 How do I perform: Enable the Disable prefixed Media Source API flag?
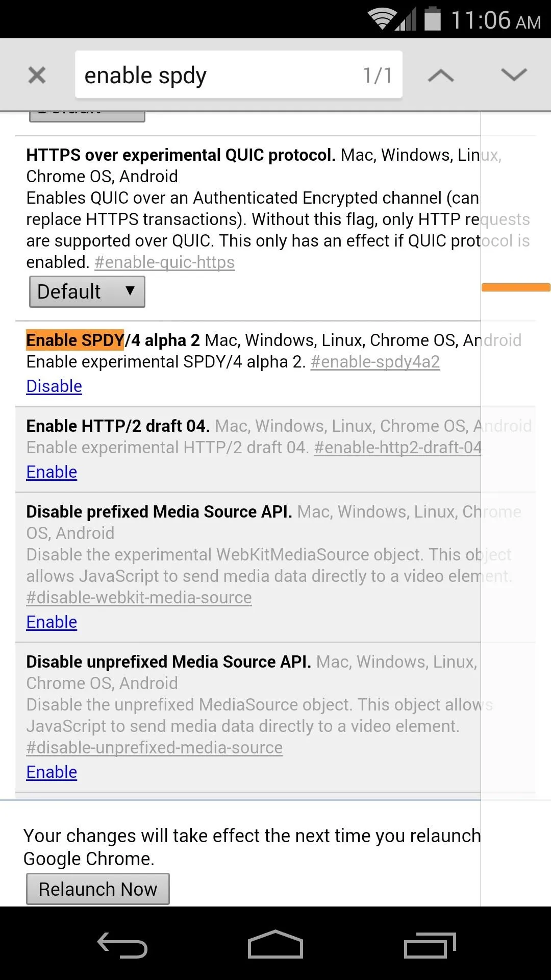(52, 622)
